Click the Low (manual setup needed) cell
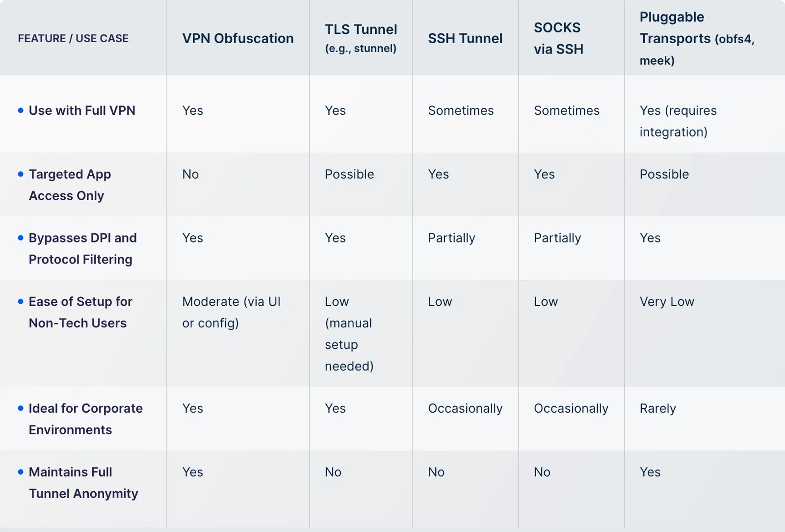 point(349,334)
